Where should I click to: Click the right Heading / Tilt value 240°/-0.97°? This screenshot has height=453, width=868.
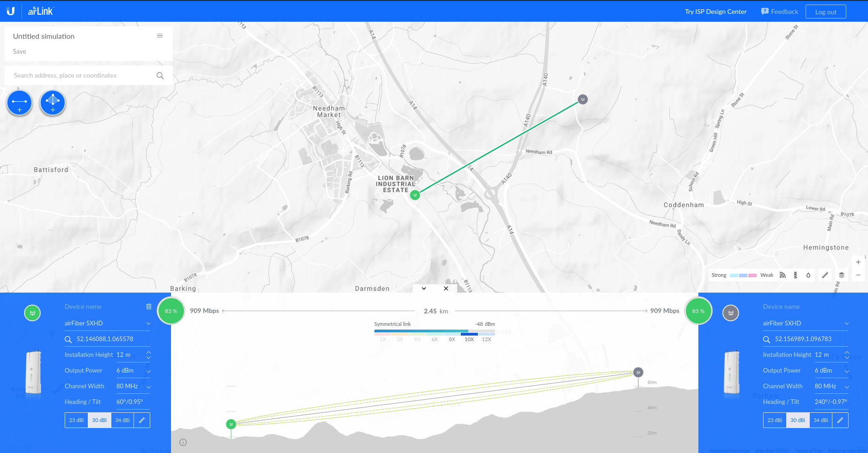831,402
